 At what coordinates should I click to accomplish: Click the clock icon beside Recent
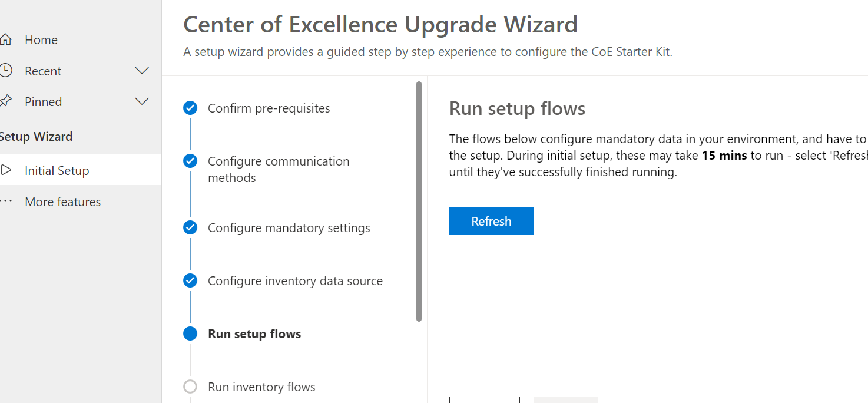point(5,70)
